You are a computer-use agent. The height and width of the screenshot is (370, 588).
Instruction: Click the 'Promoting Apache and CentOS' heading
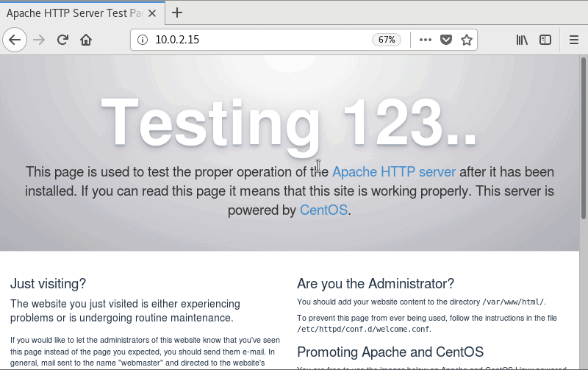click(x=390, y=352)
